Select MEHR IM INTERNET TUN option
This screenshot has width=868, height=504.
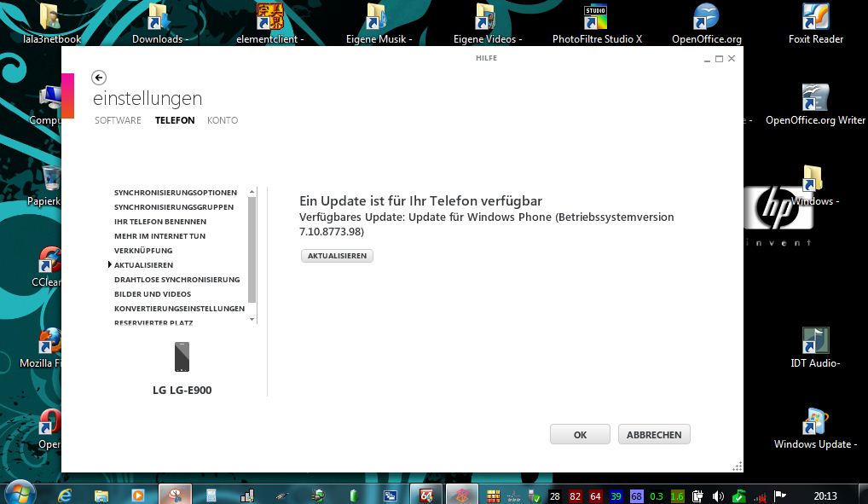(x=159, y=236)
